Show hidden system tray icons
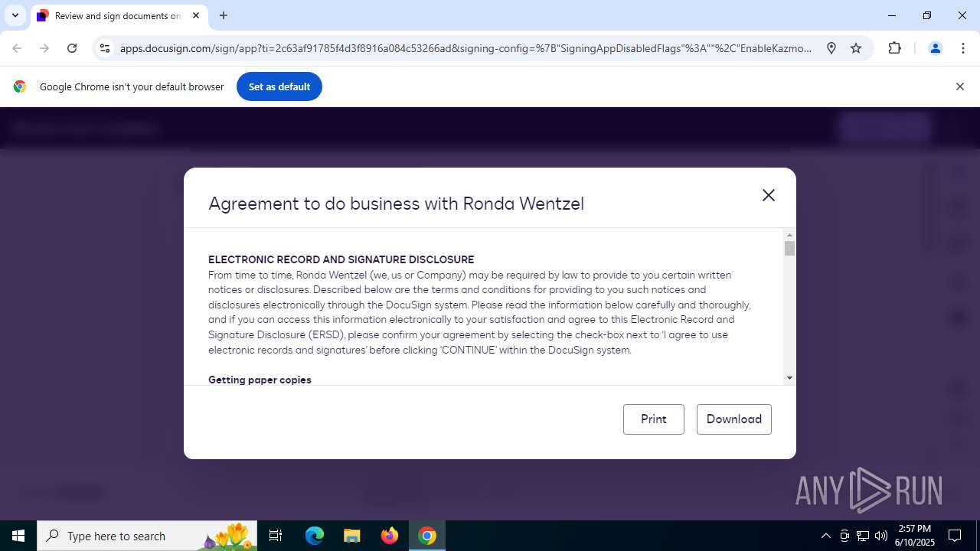The image size is (980, 551). 825,536
